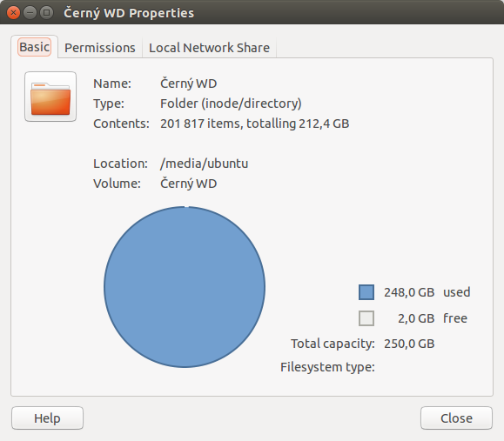504x441 pixels.
Task: Click the grey free-space color swatch
Action: point(366,318)
